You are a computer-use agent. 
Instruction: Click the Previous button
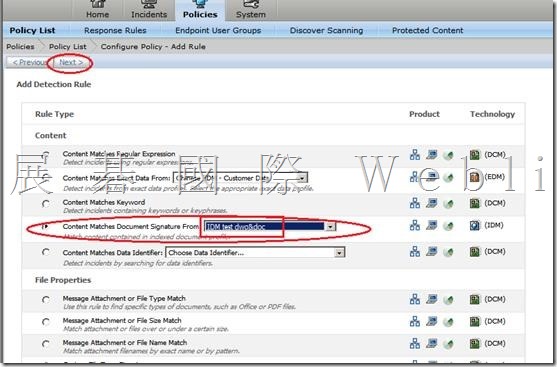(x=29, y=62)
